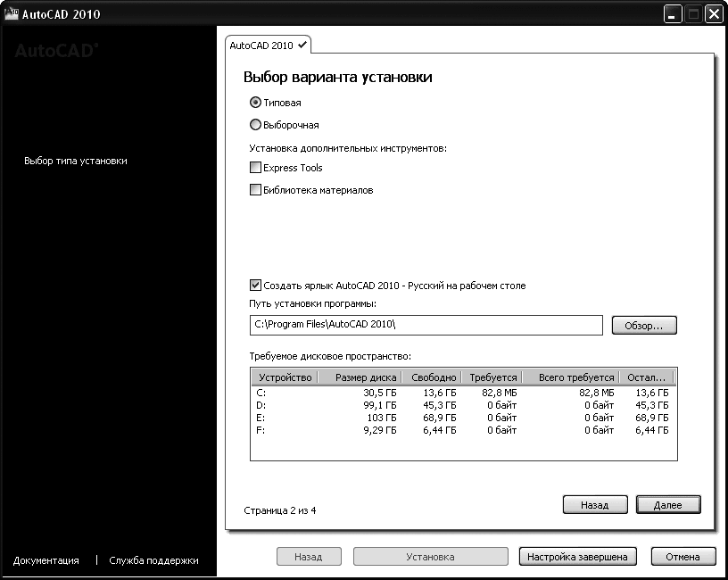Enable Библиотека материалов installation
The image size is (728, 580).
255,189
